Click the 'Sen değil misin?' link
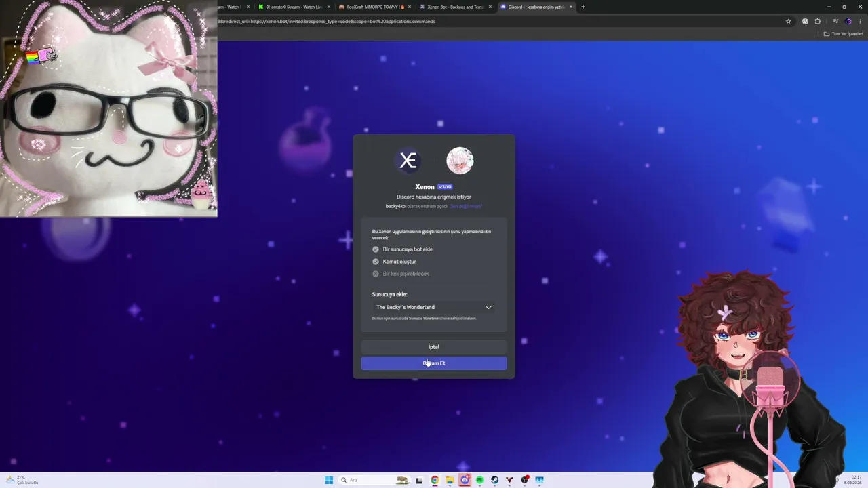 pyautogui.click(x=466, y=206)
